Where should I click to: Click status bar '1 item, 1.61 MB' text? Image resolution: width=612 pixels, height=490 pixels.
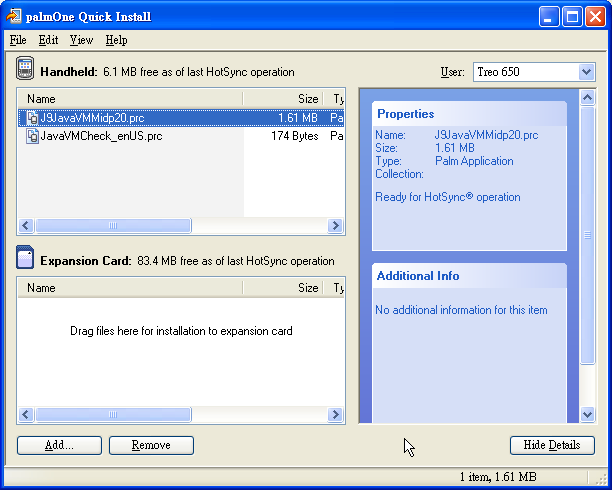click(498, 477)
